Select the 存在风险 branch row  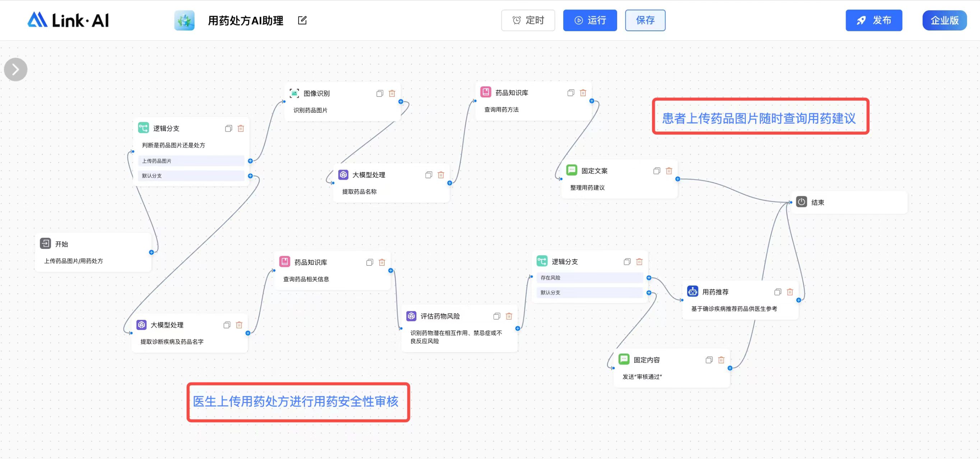click(x=590, y=278)
